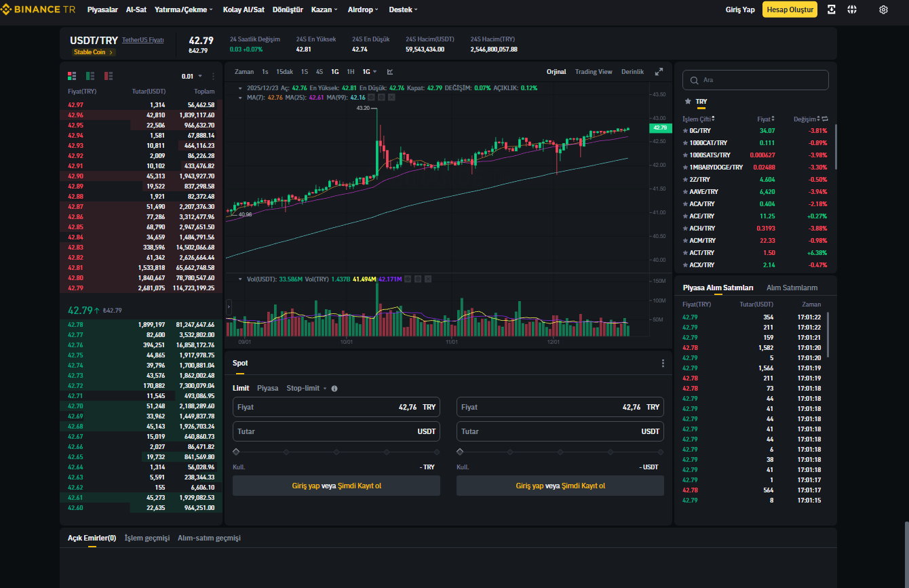Click the buy slider midpoint diamond

click(336, 452)
